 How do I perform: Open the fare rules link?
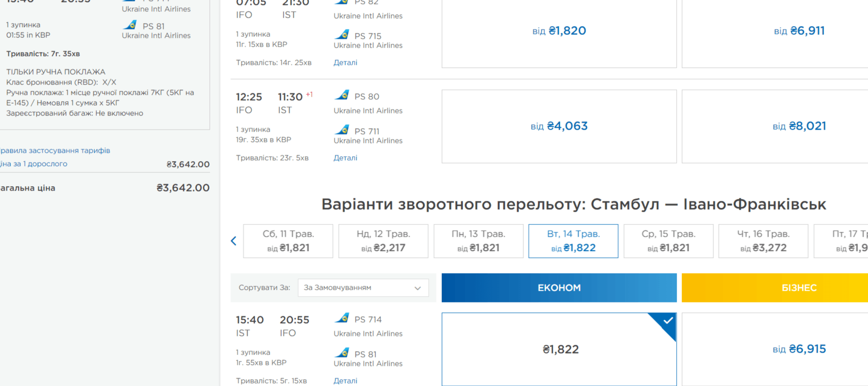coord(55,150)
